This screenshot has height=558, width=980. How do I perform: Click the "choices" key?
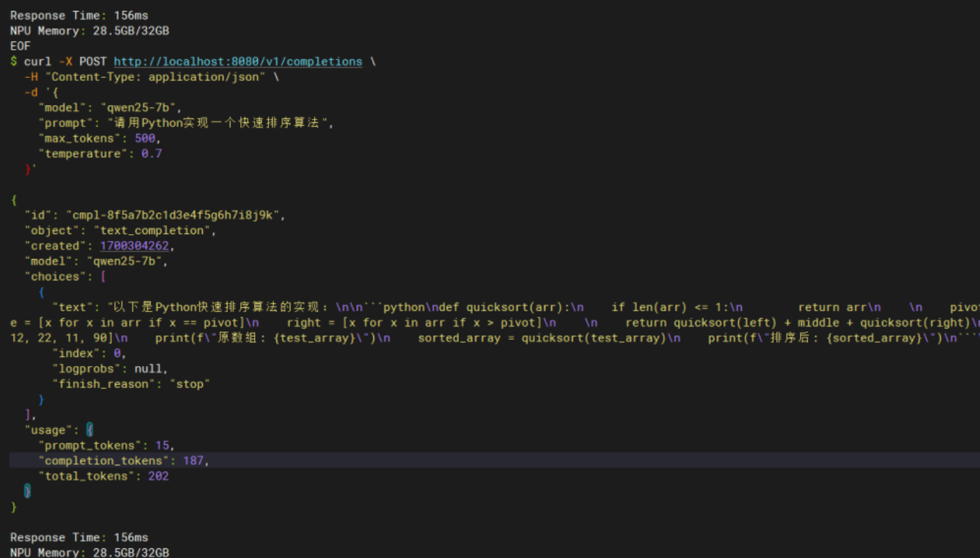click(55, 276)
